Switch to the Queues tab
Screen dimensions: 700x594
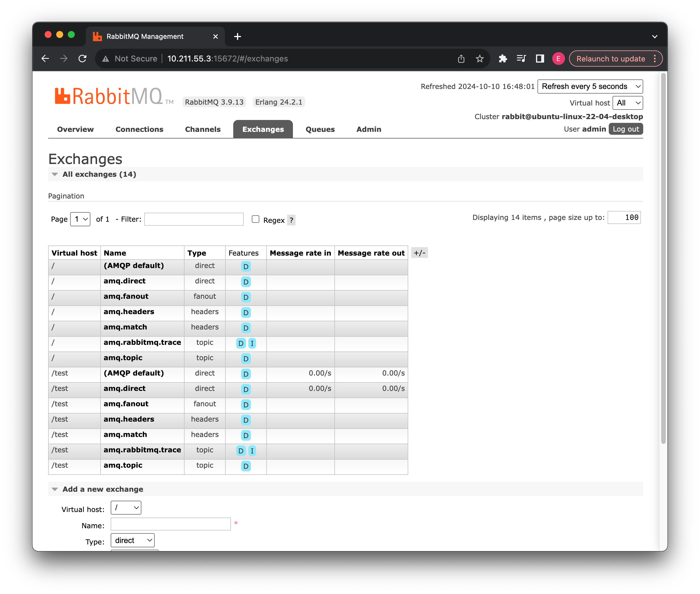coord(320,129)
